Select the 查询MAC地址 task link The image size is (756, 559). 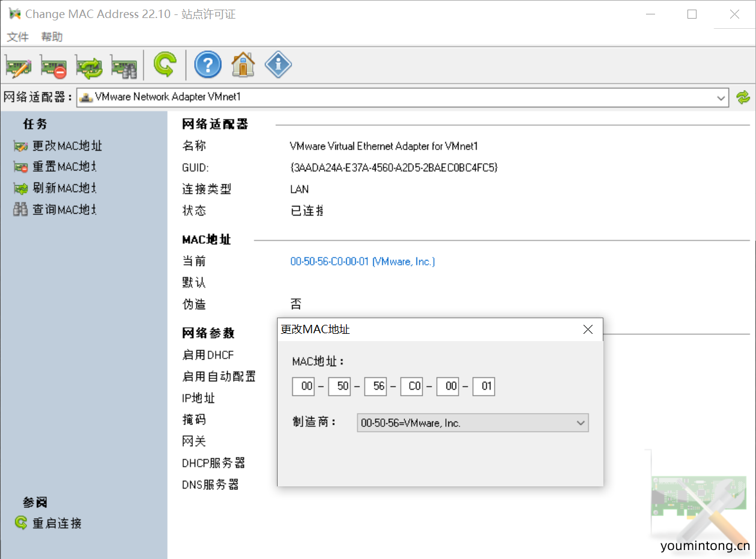click(64, 210)
